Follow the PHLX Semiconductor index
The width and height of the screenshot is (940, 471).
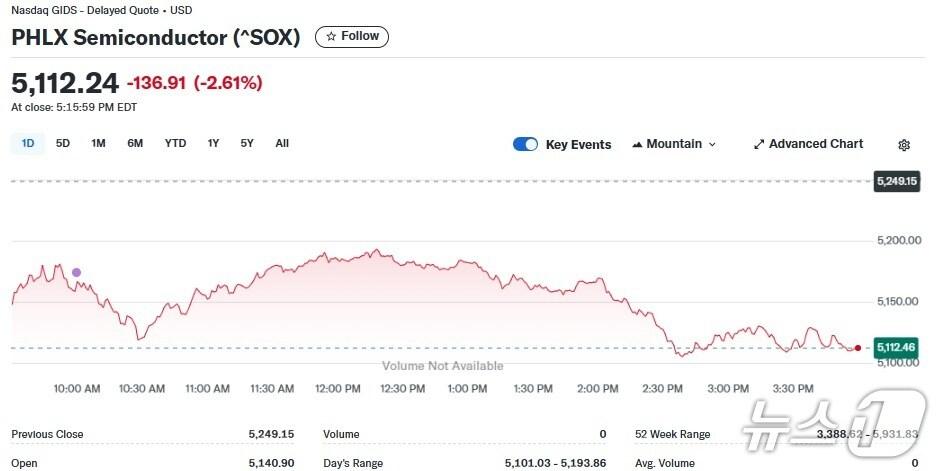[352, 36]
